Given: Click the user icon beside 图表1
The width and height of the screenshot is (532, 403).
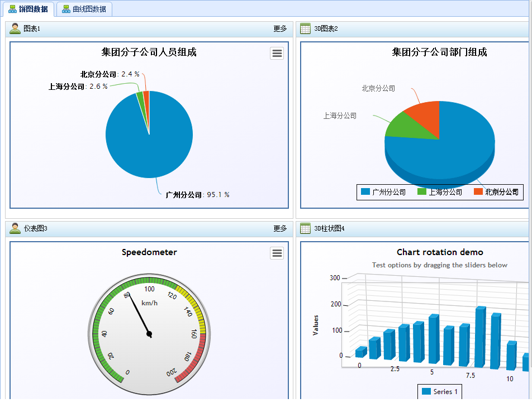Looking at the screenshot, I should click(15, 28).
